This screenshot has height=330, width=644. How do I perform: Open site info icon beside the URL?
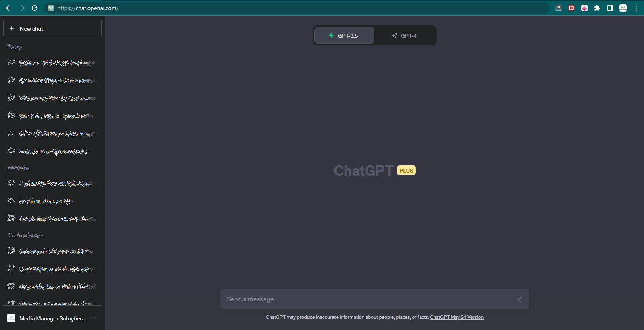(51, 8)
